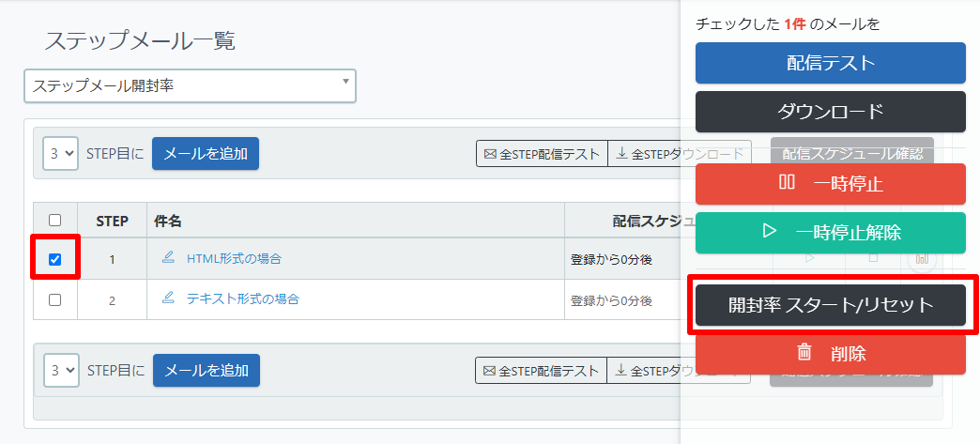Open the HTML形式の場合 mail link
Screen dimensions: 980x444
coord(234,258)
